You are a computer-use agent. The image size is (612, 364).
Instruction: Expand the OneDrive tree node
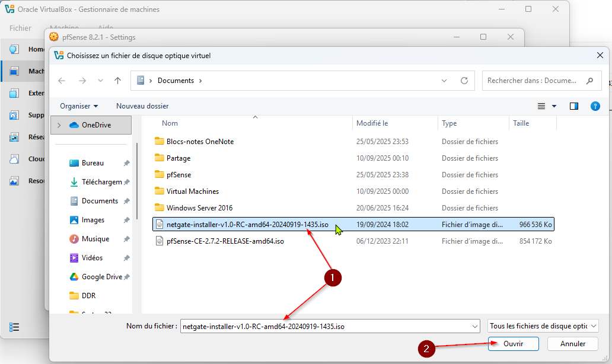pyautogui.click(x=59, y=125)
